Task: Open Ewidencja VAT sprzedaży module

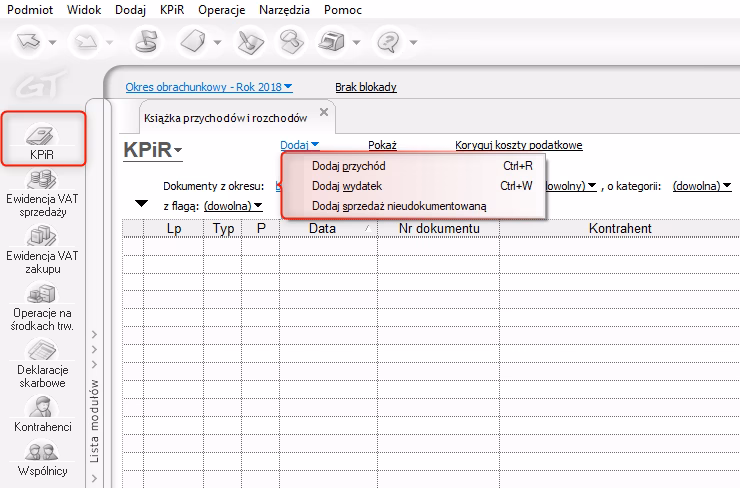Action: click(x=42, y=194)
